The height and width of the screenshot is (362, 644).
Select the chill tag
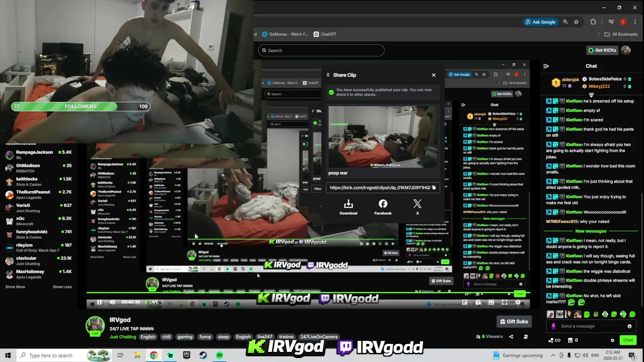[x=166, y=337]
